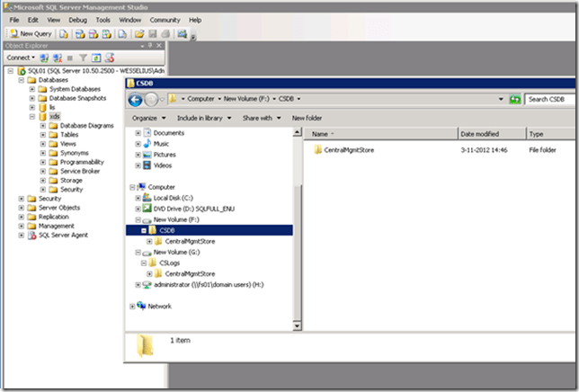This screenshot has height=392, width=579.
Task: Click the address bar refresh icon
Action: click(513, 99)
